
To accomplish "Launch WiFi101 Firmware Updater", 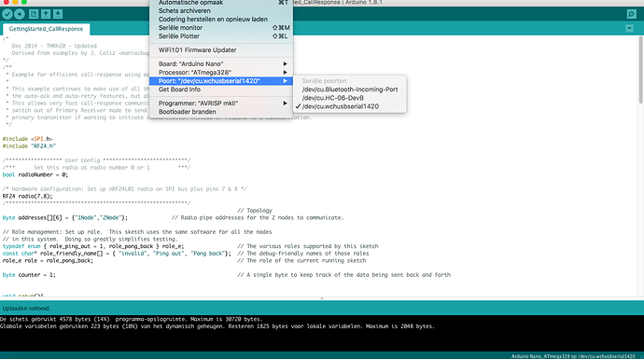I will pos(221,50).
